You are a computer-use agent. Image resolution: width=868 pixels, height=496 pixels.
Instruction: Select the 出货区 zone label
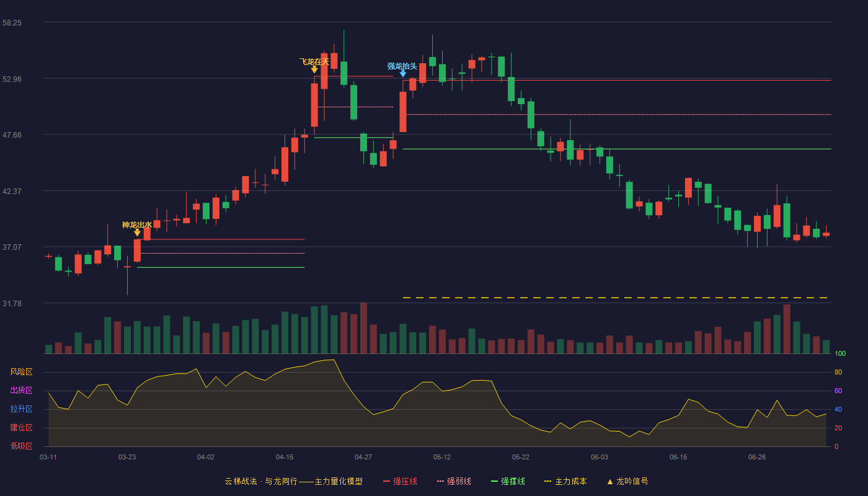tap(21, 391)
